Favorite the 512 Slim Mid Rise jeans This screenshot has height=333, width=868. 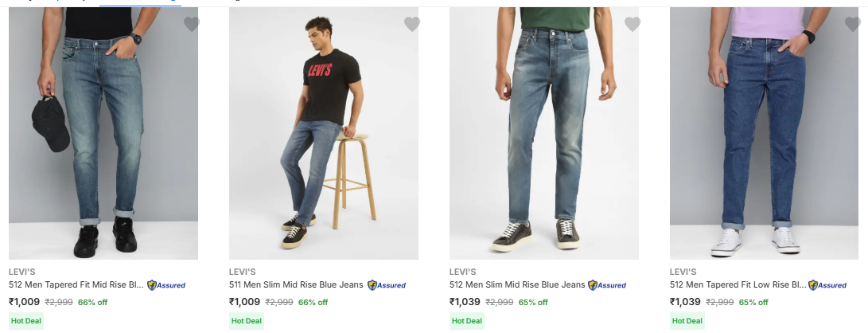pyautogui.click(x=633, y=25)
